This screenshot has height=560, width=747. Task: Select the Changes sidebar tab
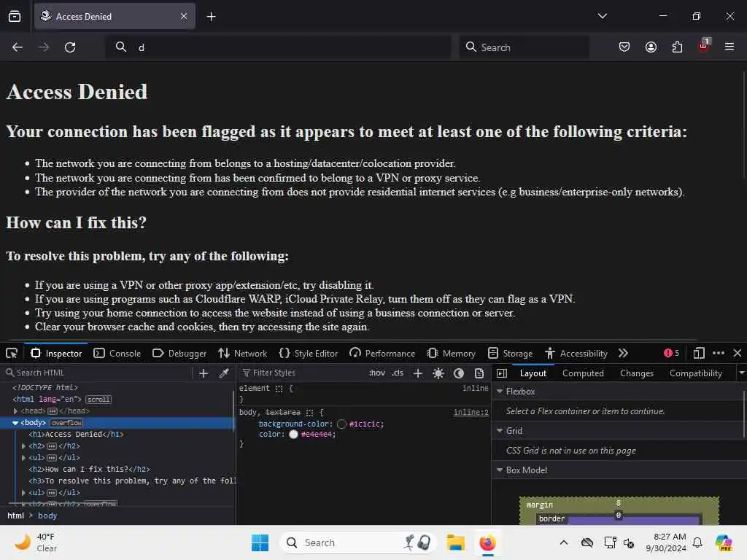(636, 373)
